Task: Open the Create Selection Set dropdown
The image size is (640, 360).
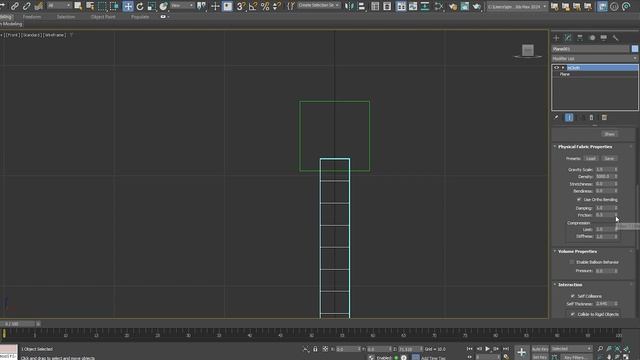Action: point(319,6)
